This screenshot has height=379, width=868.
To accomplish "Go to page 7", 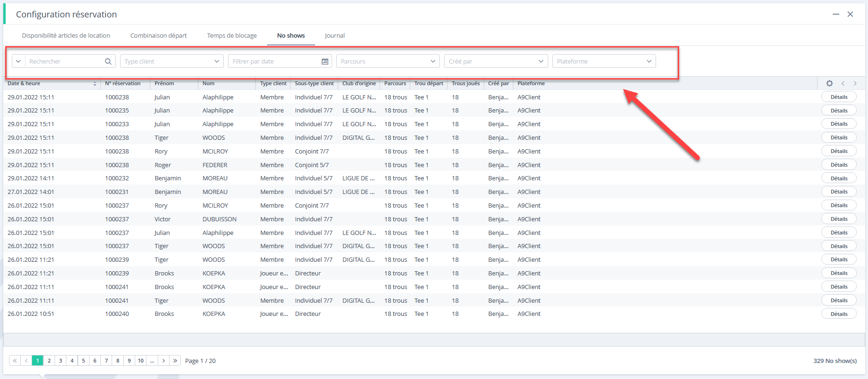I will pyautogui.click(x=106, y=361).
